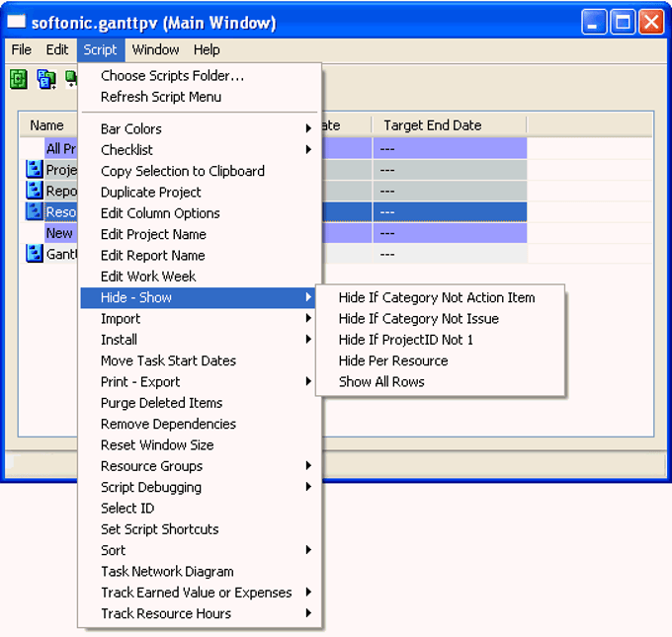This screenshot has height=637, width=672.
Task: Choose Duplicate Project
Action: (200, 192)
